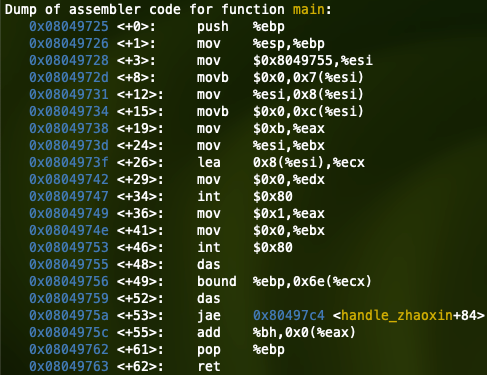This screenshot has height=375, width=487.
Task: Select the lea 0x8(%esi),%ecx line
Action: [x=281, y=162]
